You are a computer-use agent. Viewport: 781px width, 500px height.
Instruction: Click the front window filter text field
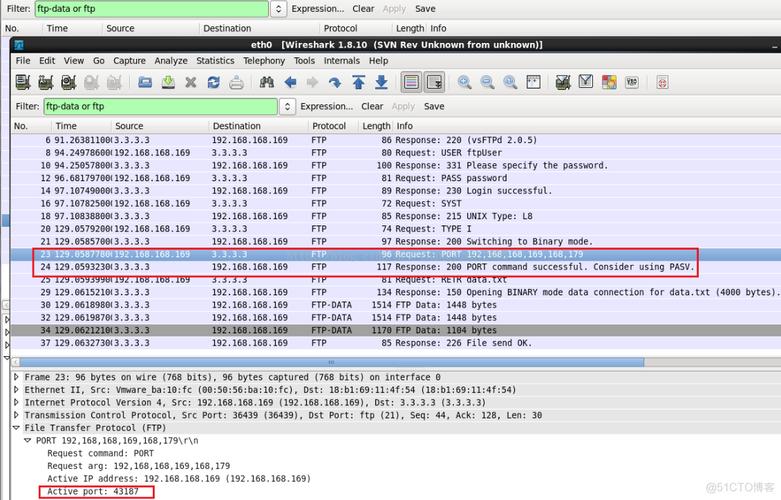pos(160,107)
